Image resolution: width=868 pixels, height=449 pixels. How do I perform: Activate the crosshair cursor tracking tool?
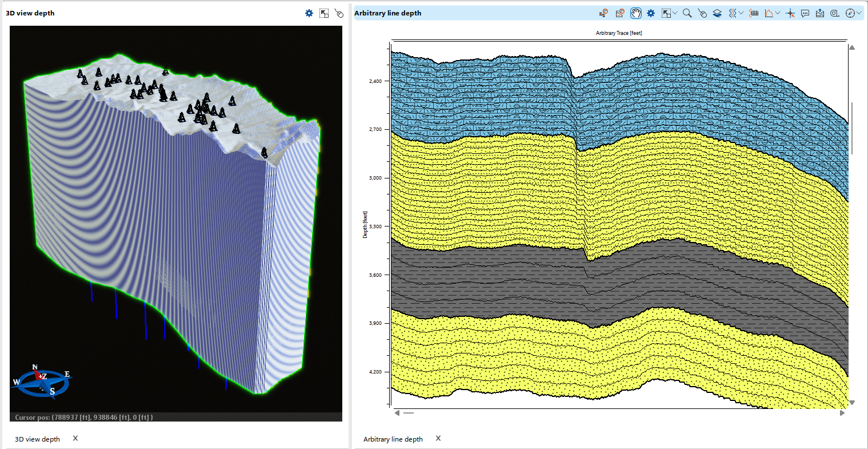(791, 13)
